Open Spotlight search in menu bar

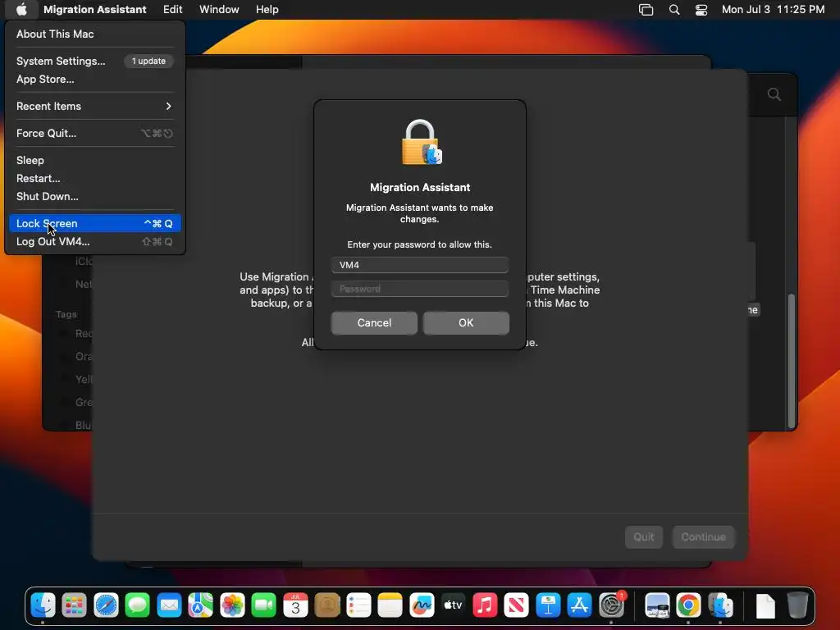click(674, 9)
